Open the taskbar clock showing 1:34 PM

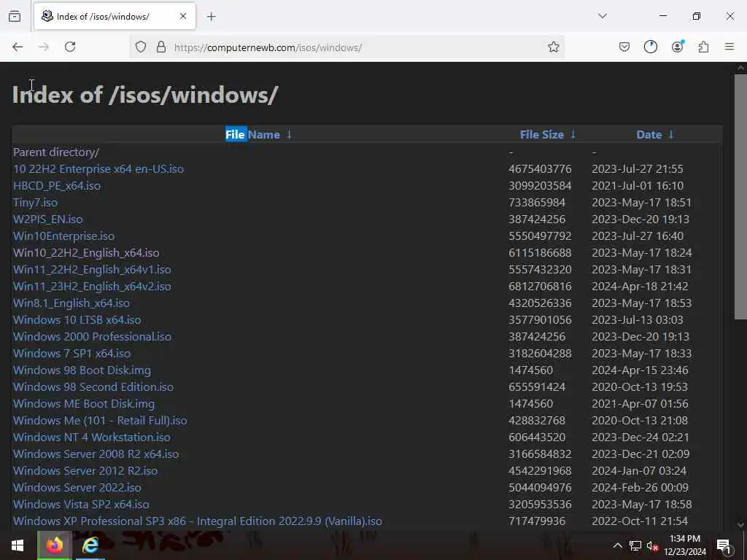tap(684, 545)
